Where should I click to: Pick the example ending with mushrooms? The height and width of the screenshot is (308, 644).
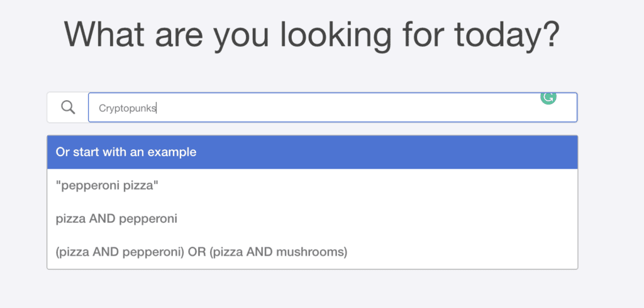click(201, 253)
